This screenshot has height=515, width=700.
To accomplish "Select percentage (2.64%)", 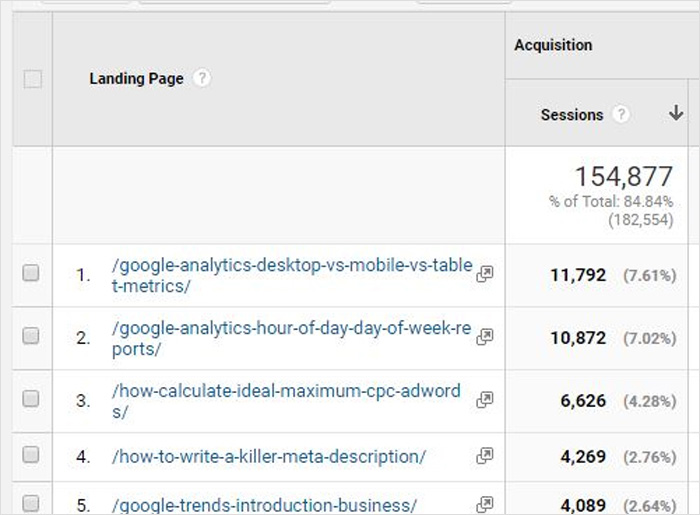I will (650, 506).
